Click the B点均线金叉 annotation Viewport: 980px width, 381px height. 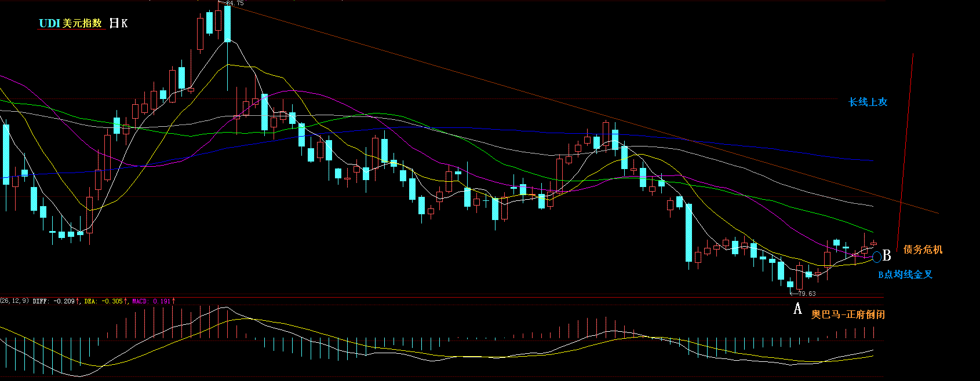[905, 274]
